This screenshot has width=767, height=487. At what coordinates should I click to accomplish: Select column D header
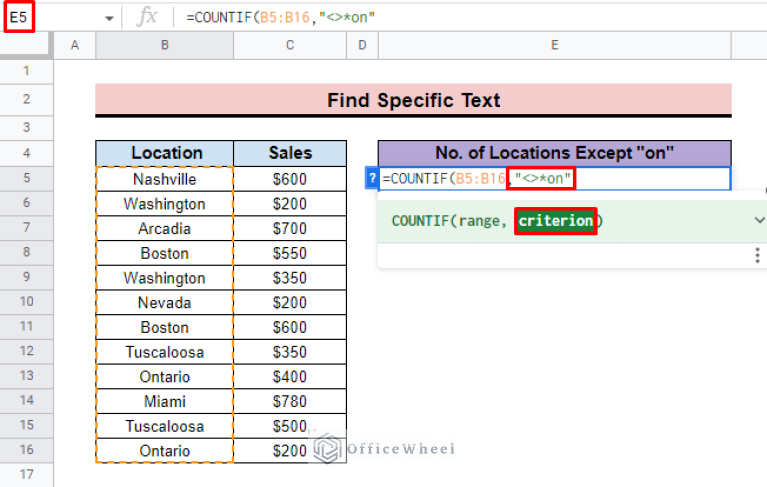(362, 45)
